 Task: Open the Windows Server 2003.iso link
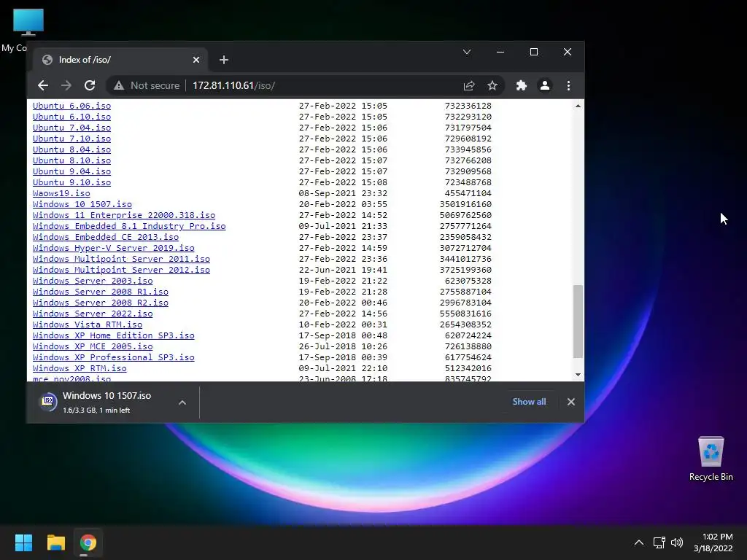(x=93, y=281)
